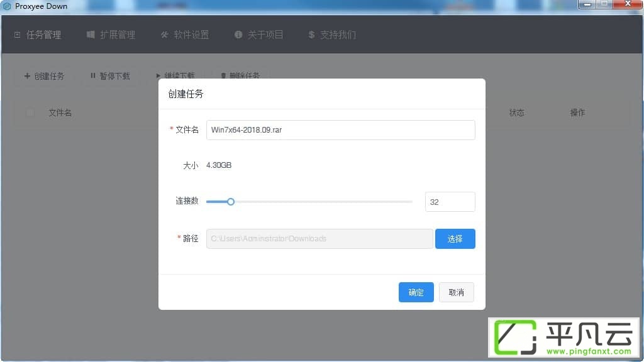Click the 文件名 input with Win7x64-2018.09.rar
The height and width of the screenshot is (362, 644).
tap(340, 129)
